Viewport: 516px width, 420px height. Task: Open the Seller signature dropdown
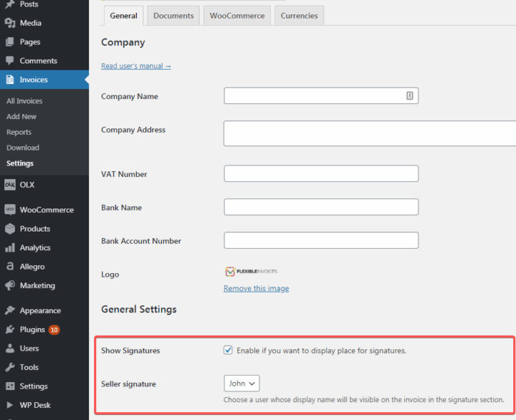[x=242, y=383]
